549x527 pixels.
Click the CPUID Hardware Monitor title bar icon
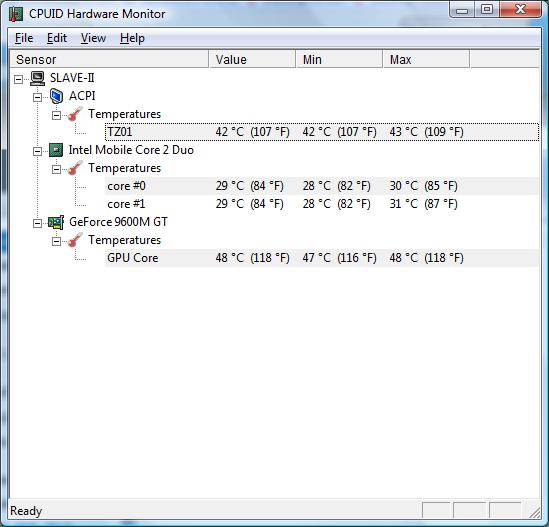point(16,14)
